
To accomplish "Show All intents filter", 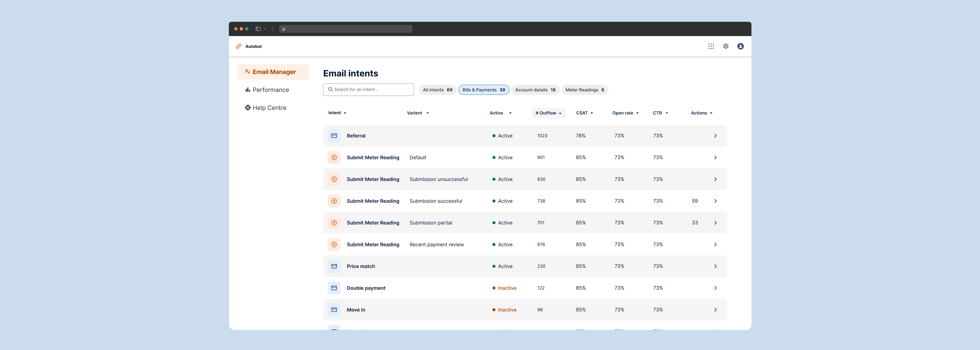I will (437, 90).
